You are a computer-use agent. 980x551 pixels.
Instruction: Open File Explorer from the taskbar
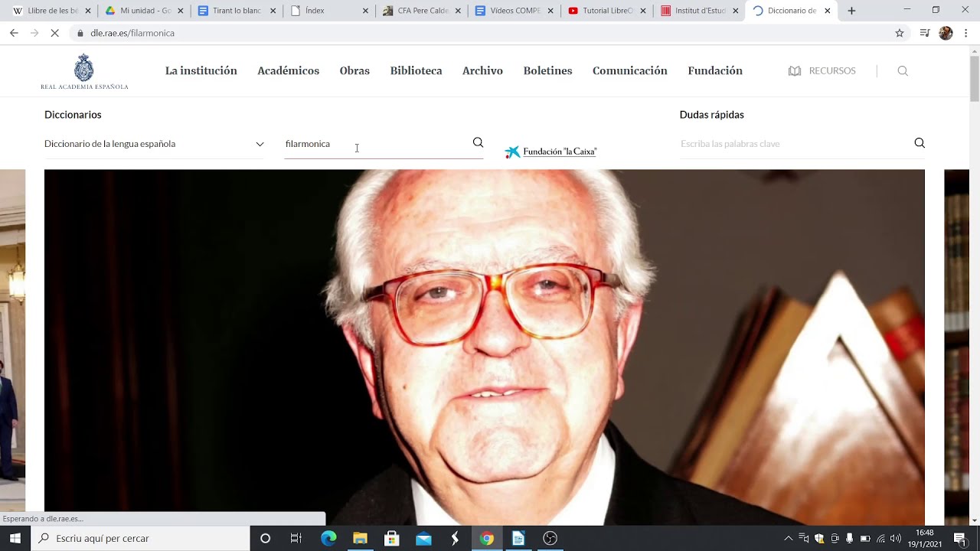click(360, 538)
